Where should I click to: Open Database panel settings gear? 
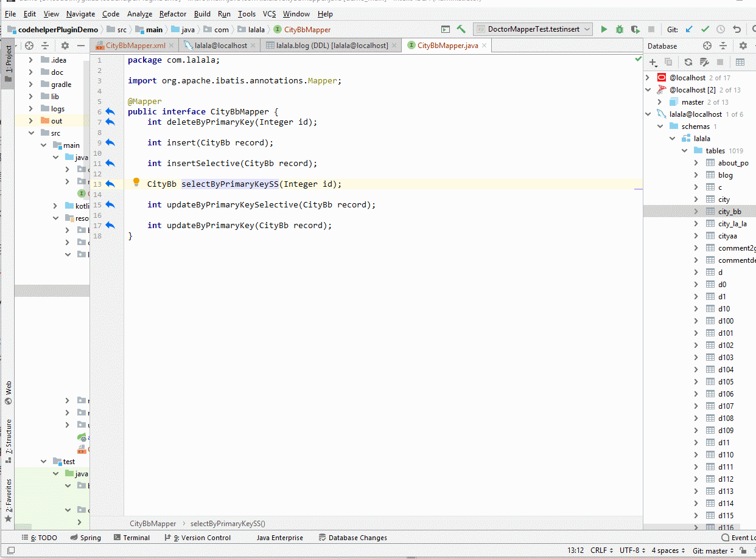click(743, 46)
